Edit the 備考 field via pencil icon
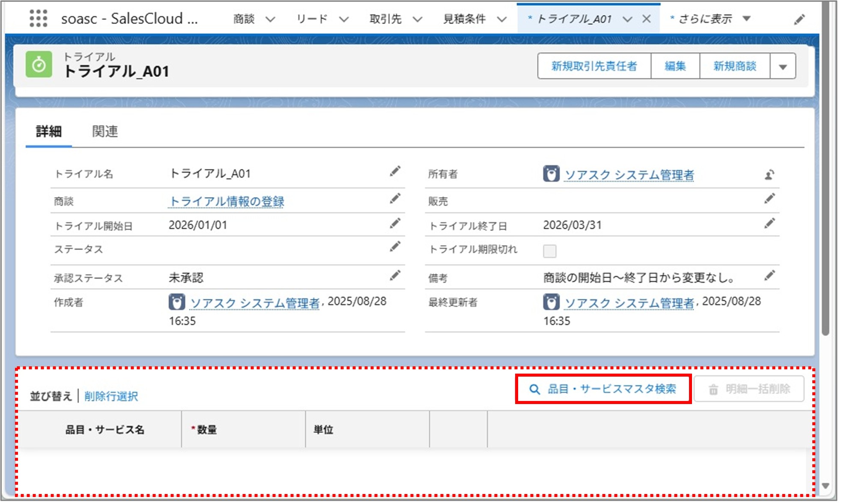The image size is (868, 503). [x=769, y=275]
